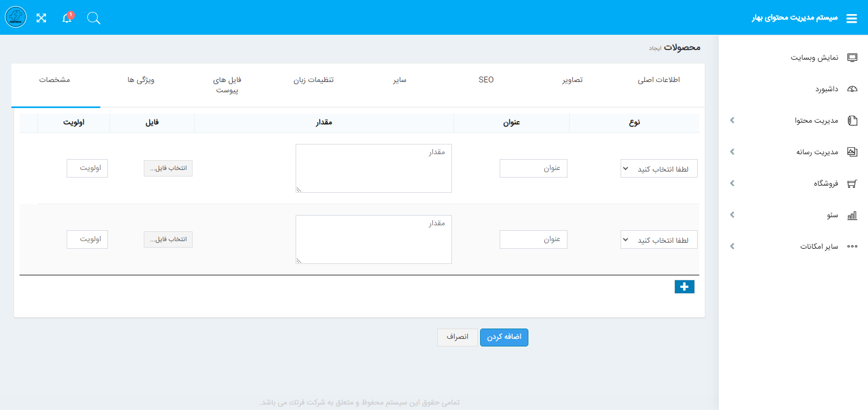Switch to the SEO tab
This screenshot has width=868, height=410.
[x=486, y=80]
